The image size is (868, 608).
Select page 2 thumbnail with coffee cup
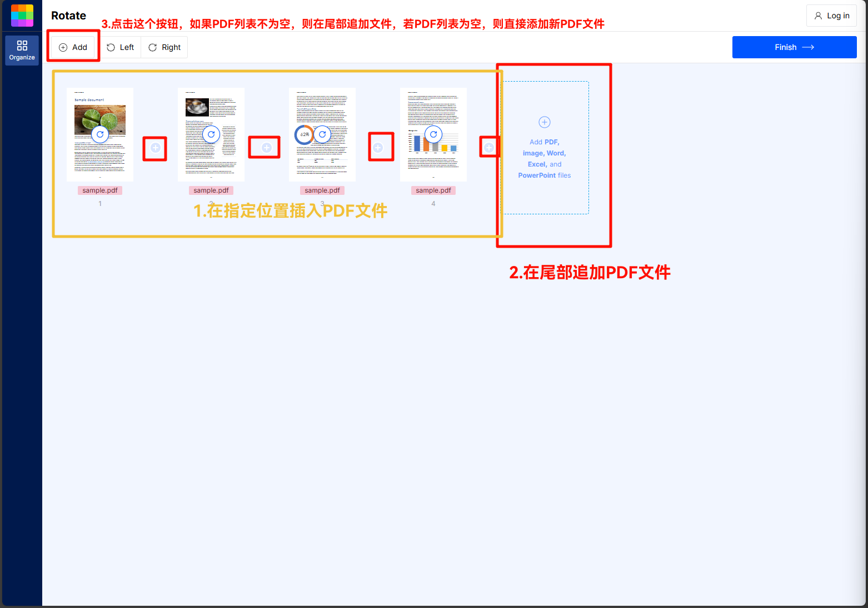tap(211, 134)
